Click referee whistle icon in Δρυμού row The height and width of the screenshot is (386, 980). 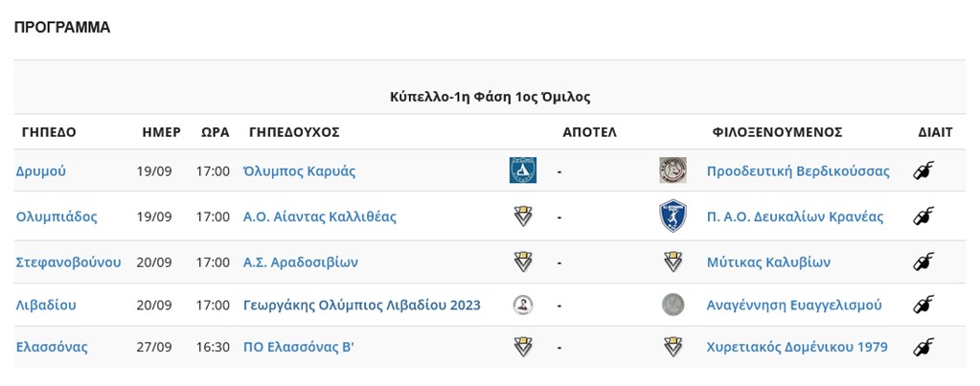pos(923,170)
